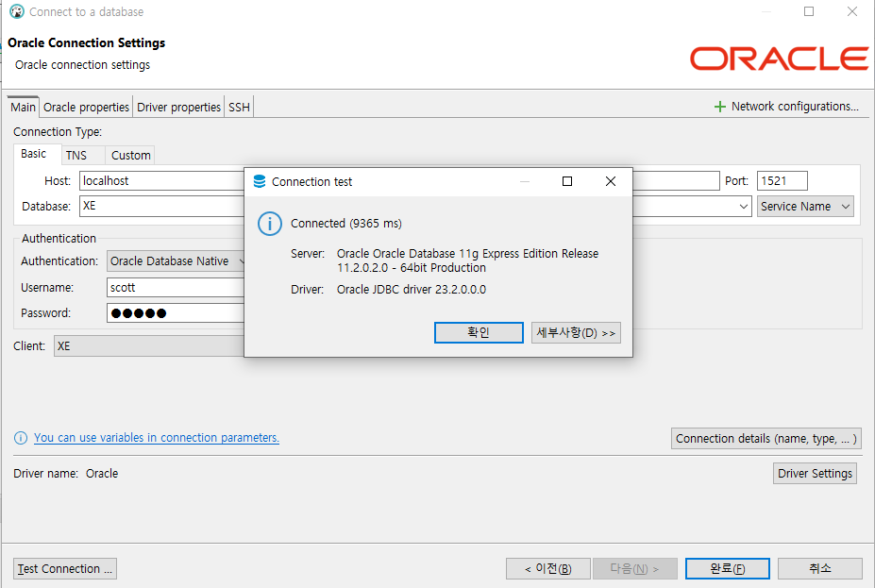
Task: Maximize the Connect to a database window
Action: pos(809,11)
